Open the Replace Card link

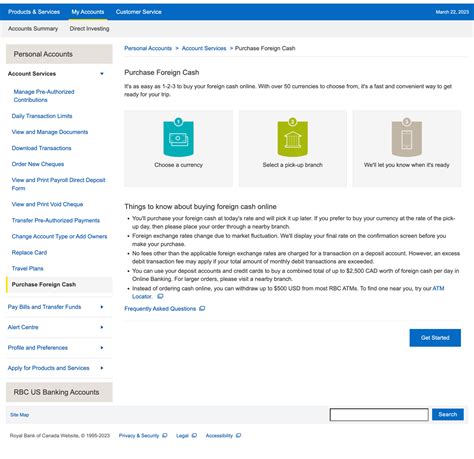pos(29,253)
